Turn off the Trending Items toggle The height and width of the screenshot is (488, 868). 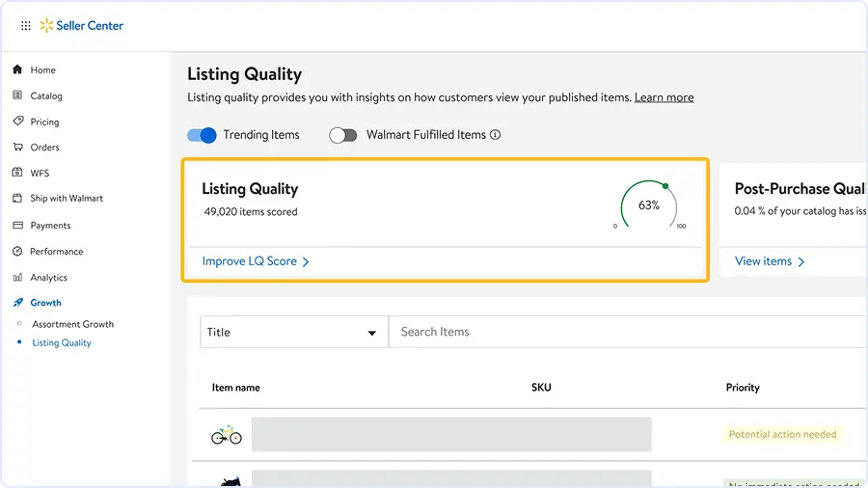(202, 135)
